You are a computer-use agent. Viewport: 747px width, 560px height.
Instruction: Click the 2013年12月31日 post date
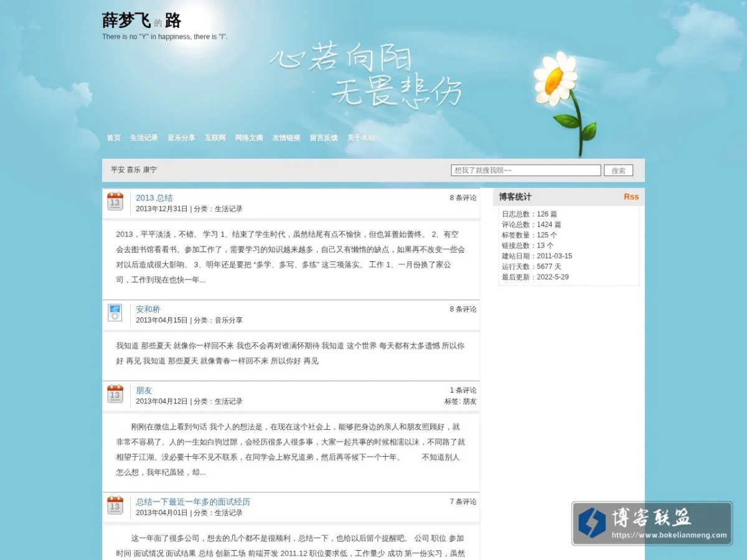click(162, 209)
